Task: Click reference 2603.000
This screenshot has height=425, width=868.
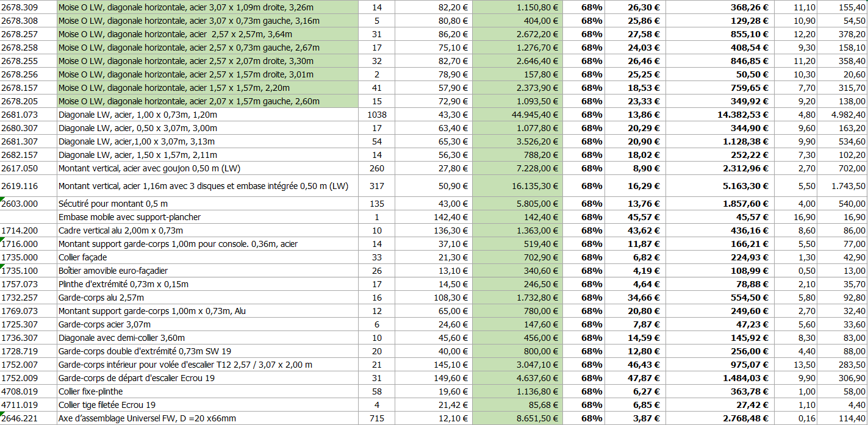Action: (x=28, y=204)
